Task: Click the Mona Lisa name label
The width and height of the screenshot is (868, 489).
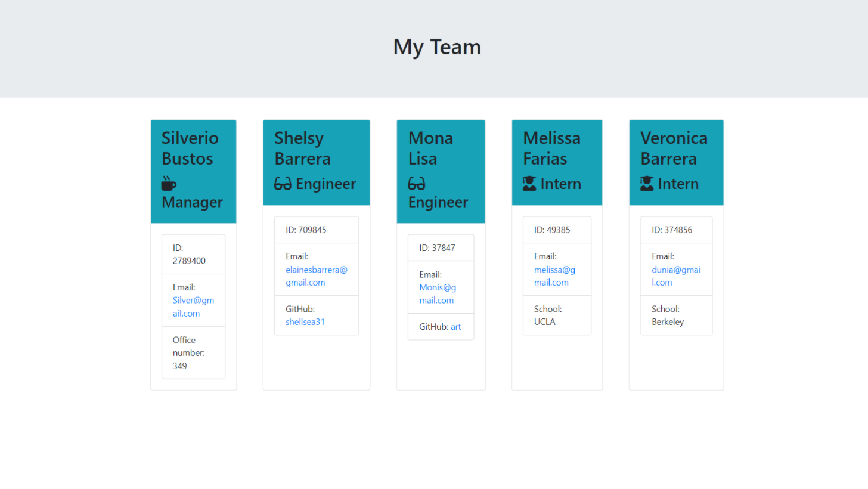Action: coord(430,148)
